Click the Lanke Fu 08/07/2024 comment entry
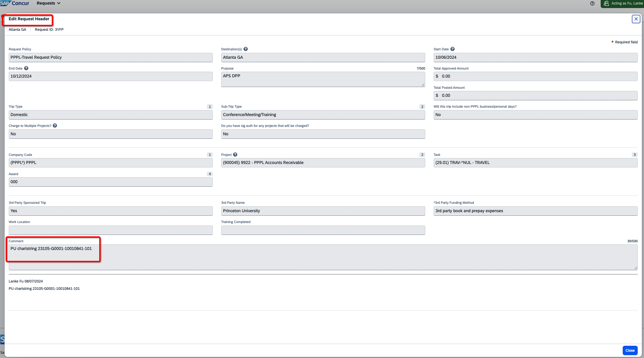This screenshot has width=644, height=358. (26, 281)
